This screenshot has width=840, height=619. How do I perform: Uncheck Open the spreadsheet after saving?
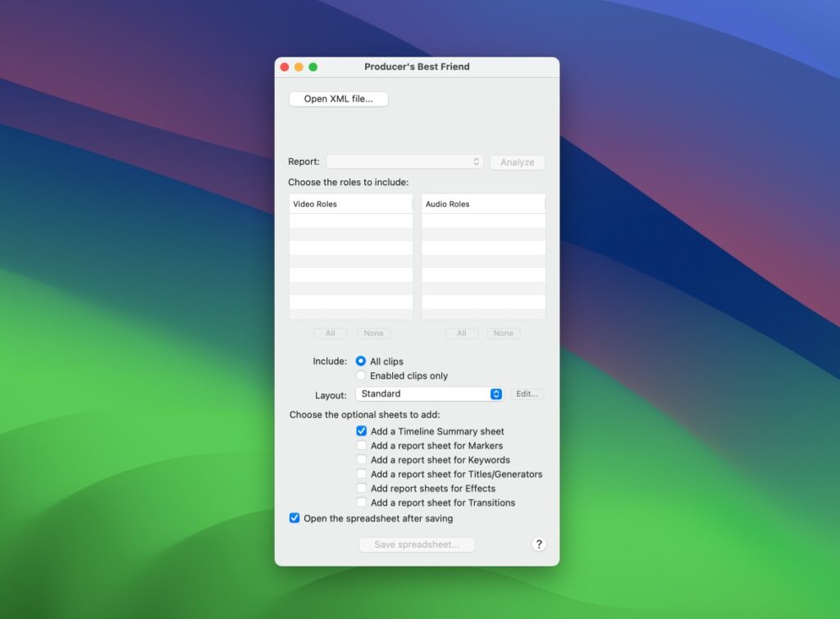294,518
